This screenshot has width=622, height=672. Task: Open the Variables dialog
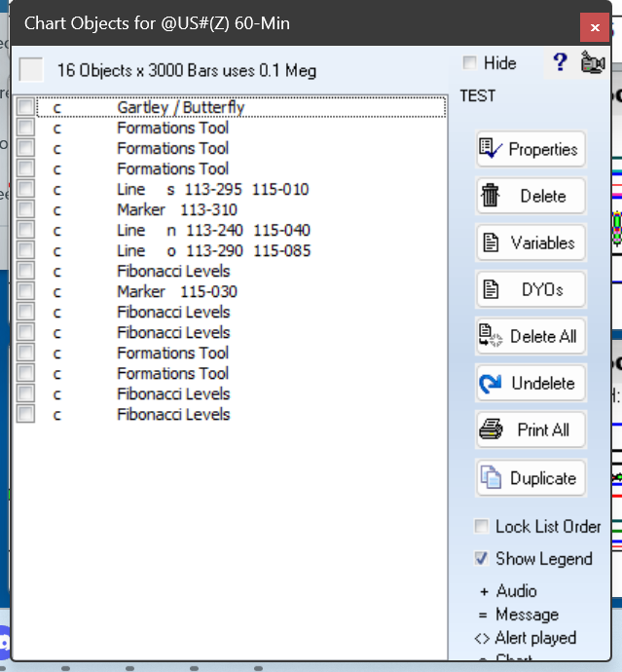point(531,243)
